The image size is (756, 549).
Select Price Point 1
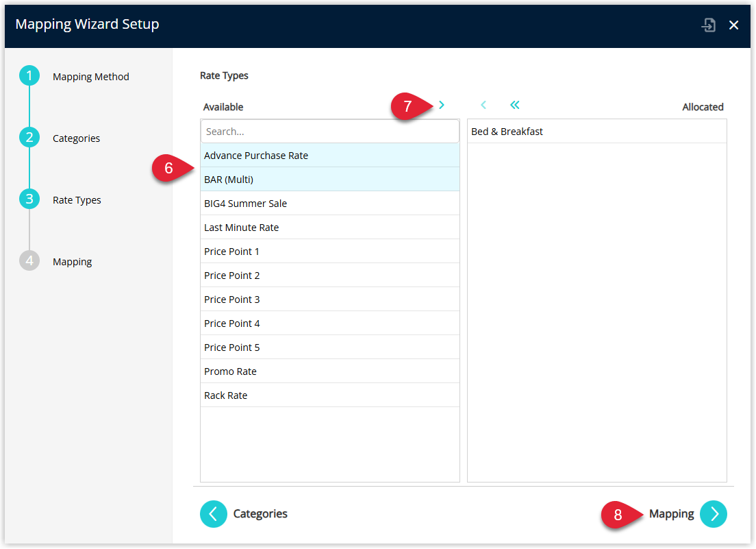click(x=330, y=252)
